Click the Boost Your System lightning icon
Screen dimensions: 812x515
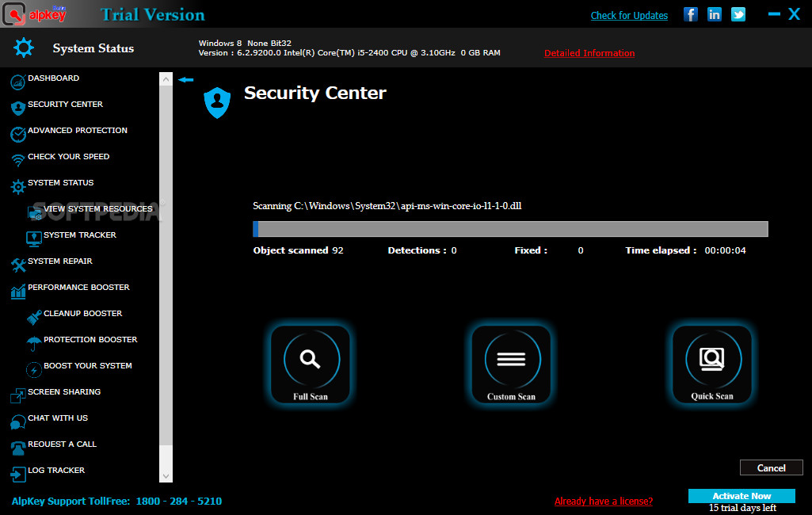[34, 369]
